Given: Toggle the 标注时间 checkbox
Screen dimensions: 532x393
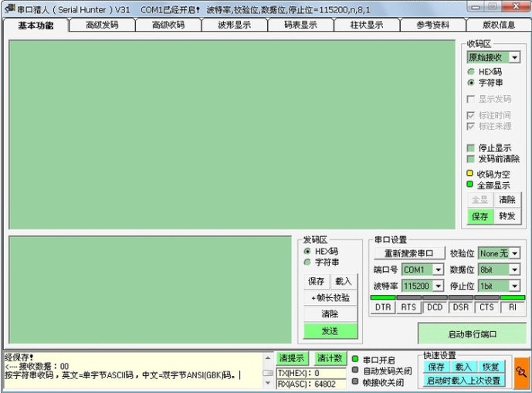Looking at the screenshot, I should (470, 115).
